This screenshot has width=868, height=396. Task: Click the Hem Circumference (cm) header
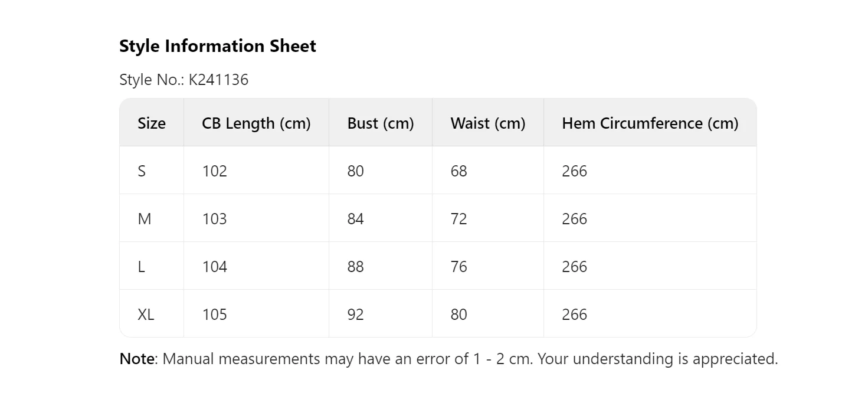650,123
